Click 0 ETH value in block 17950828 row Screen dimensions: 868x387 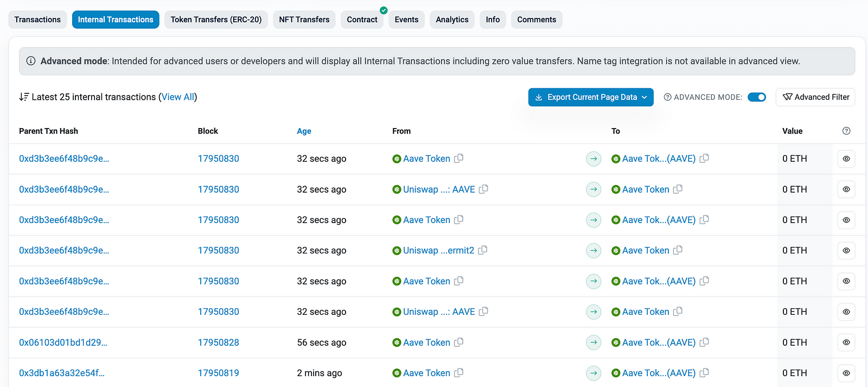(x=795, y=342)
